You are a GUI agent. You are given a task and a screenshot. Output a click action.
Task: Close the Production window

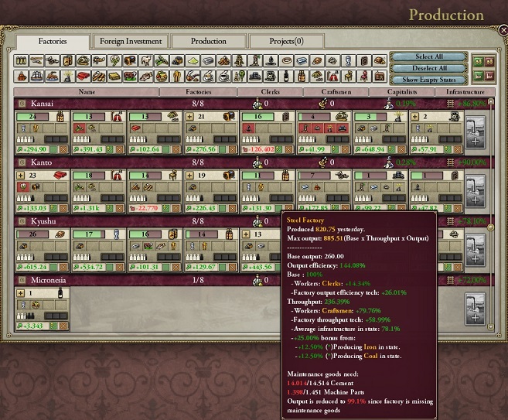pos(503,31)
